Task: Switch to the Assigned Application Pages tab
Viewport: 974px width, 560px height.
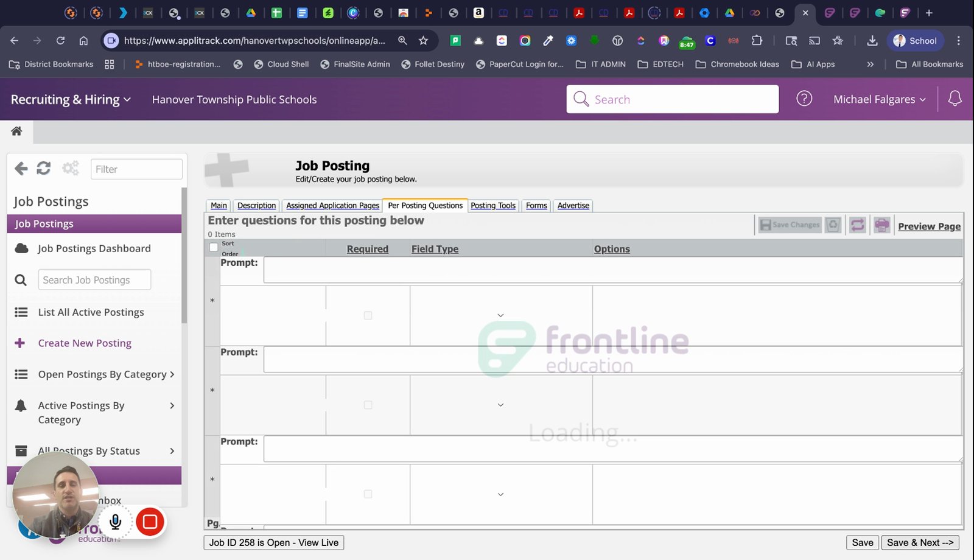Action: [332, 206]
